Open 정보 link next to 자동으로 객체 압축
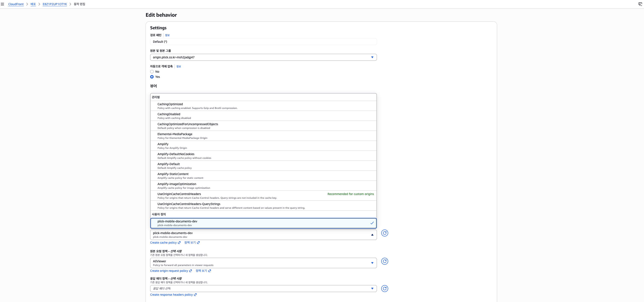Image resolution: width=644 pixels, height=302 pixels. coord(179,67)
